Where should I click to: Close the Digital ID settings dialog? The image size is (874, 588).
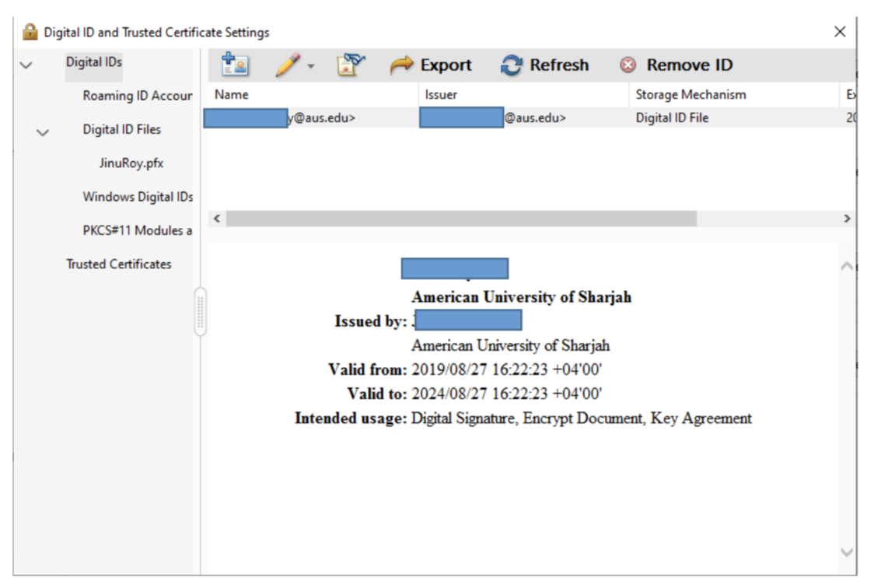[x=840, y=32]
